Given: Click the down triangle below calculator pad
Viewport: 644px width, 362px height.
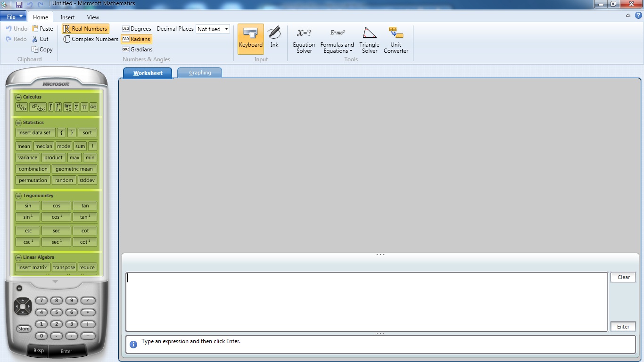Looking at the screenshot, I should 55,281.
